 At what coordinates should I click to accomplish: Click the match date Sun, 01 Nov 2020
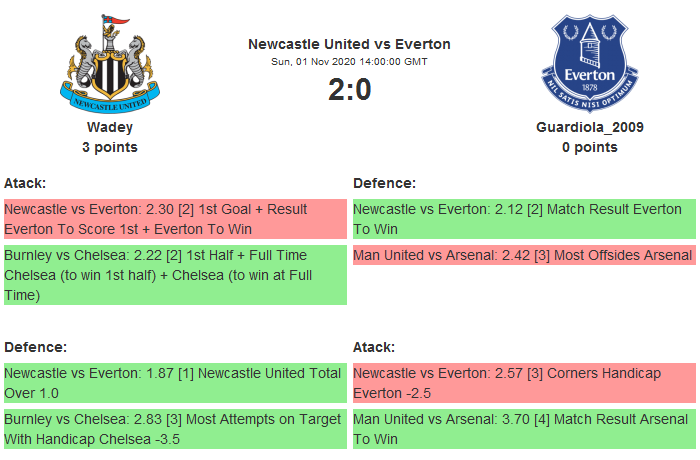pos(349,62)
